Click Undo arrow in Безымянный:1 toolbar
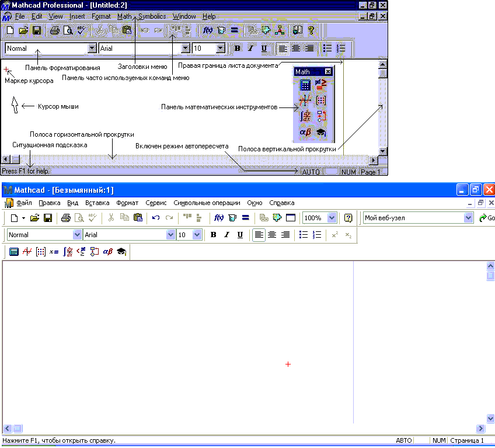495x448 pixels. pyautogui.click(x=156, y=218)
